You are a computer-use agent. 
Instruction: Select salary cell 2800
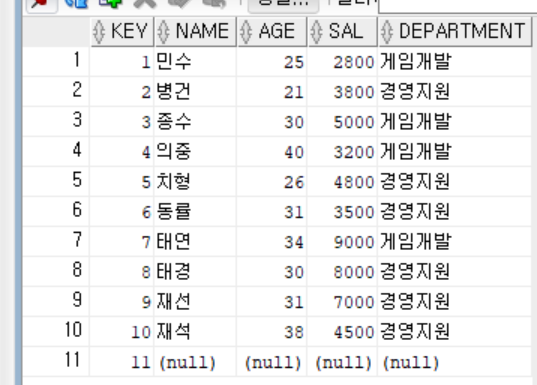tap(342, 62)
